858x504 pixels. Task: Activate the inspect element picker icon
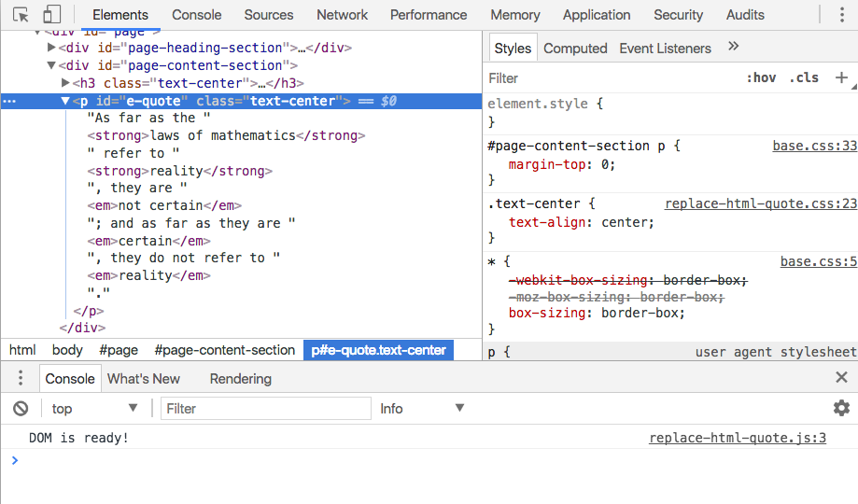[21, 15]
